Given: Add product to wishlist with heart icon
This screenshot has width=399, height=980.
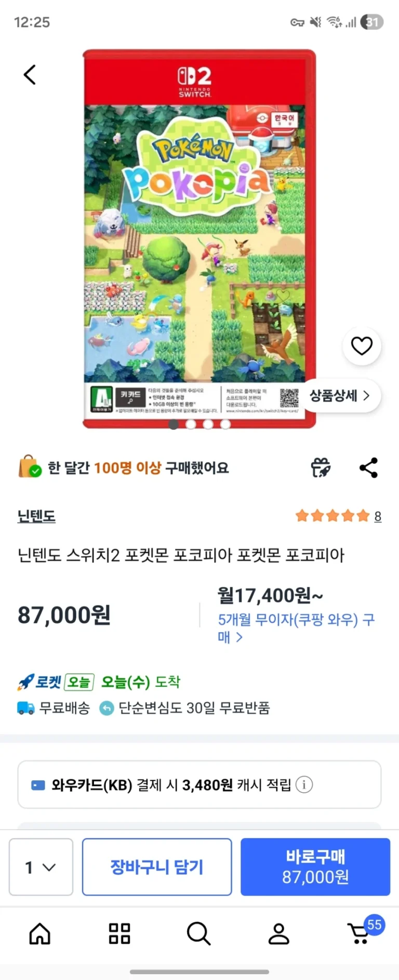Looking at the screenshot, I should pyautogui.click(x=362, y=346).
